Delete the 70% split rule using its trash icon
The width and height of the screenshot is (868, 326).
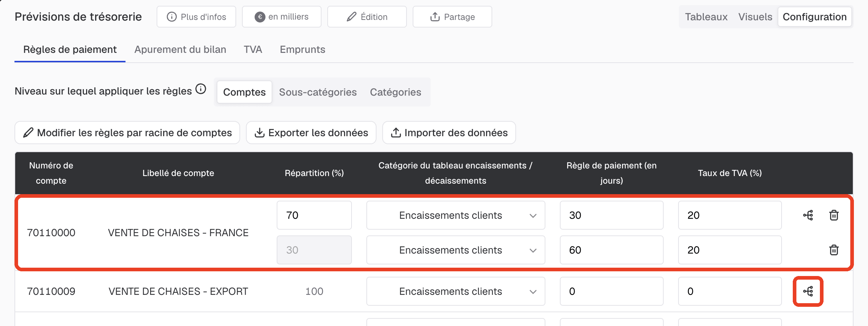[x=834, y=215]
